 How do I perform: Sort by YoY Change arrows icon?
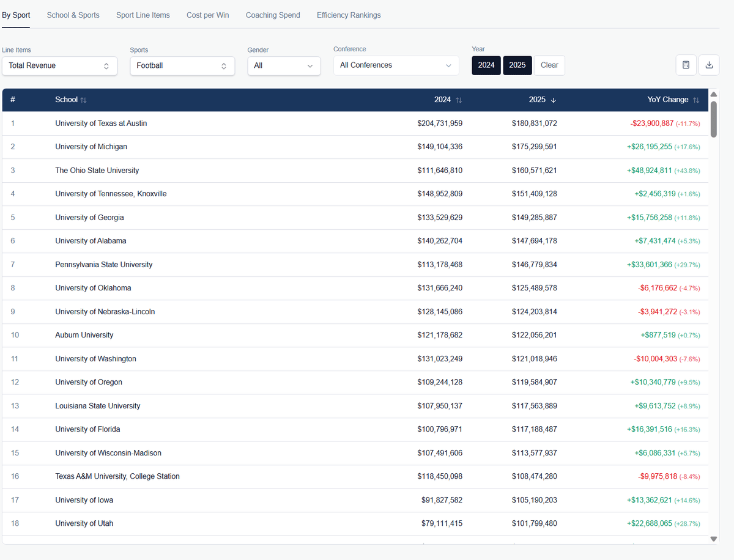point(696,100)
